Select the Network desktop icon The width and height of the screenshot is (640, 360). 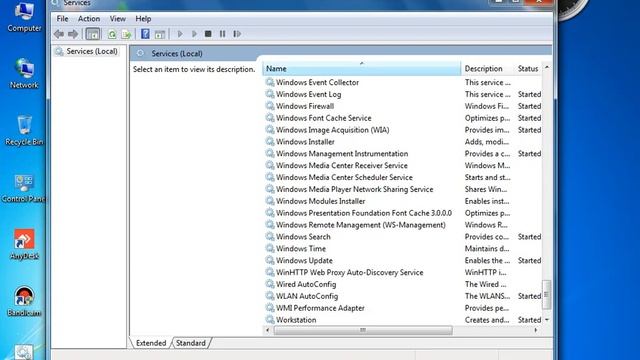click(x=24, y=74)
